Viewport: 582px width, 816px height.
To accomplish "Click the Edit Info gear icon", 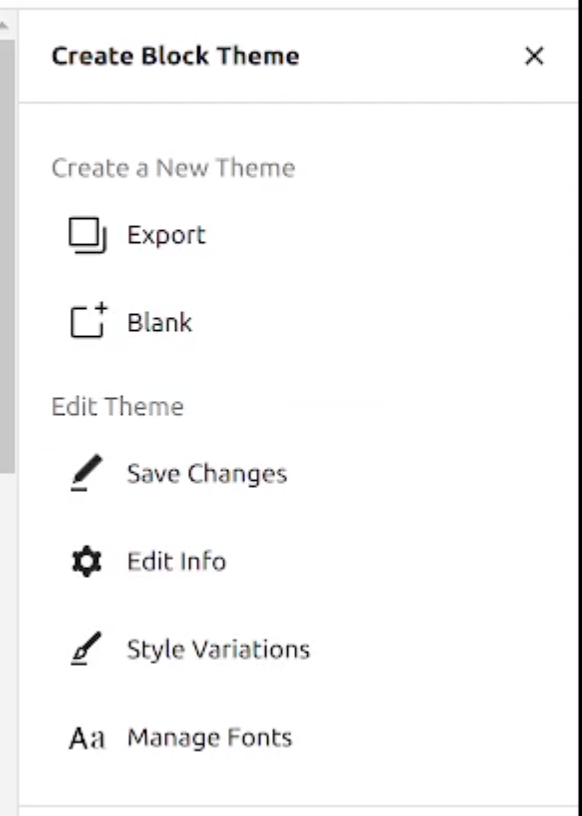I will pyautogui.click(x=88, y=560).
